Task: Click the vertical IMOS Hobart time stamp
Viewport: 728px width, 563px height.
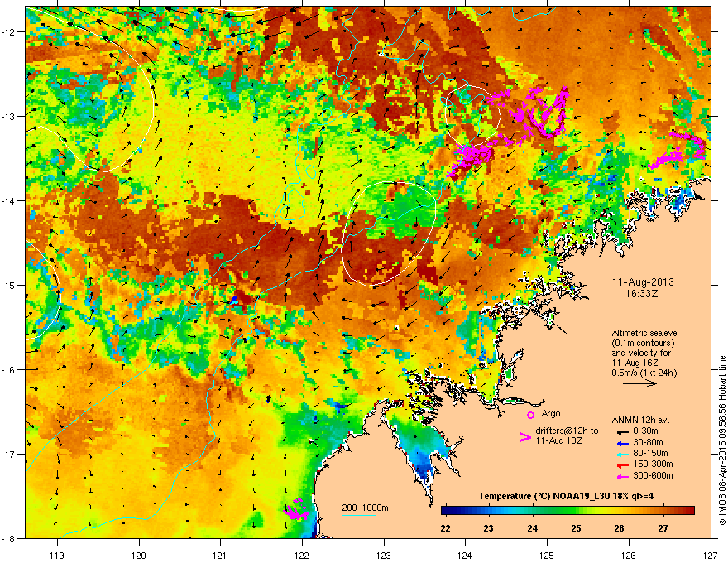Action: click(x=722, y=440)
